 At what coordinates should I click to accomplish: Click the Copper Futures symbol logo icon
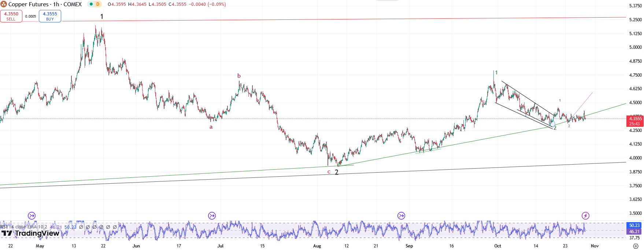pos(4,4)
